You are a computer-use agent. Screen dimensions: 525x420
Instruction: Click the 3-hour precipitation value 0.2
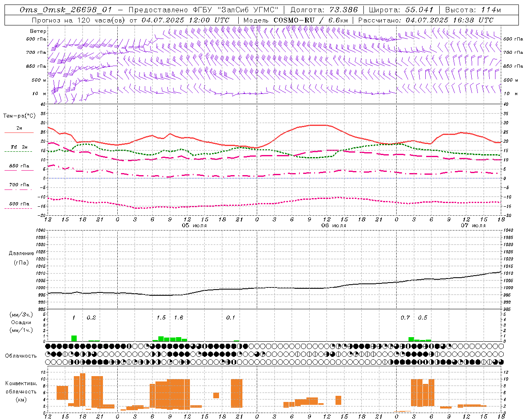coord(91,318)
